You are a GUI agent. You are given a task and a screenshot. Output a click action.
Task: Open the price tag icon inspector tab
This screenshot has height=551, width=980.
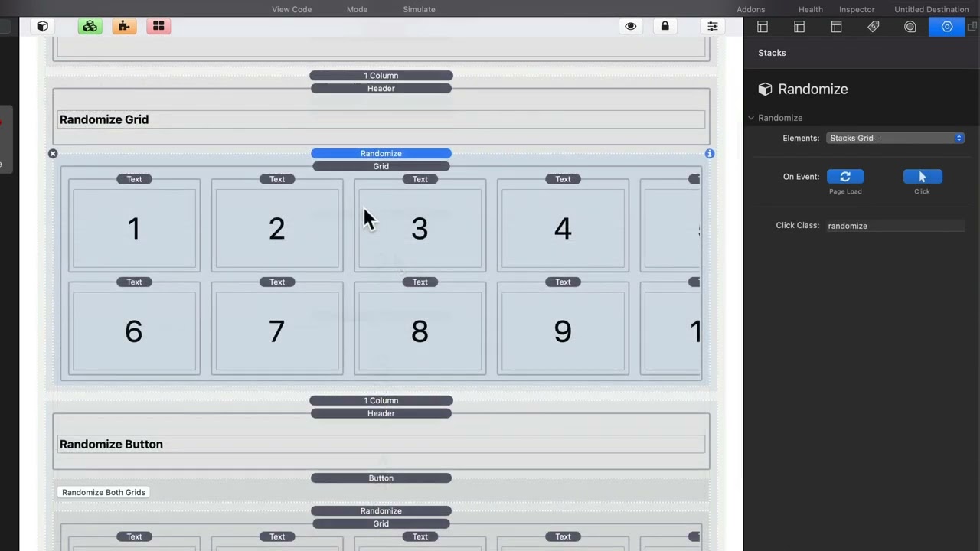(x=874, y=27)
